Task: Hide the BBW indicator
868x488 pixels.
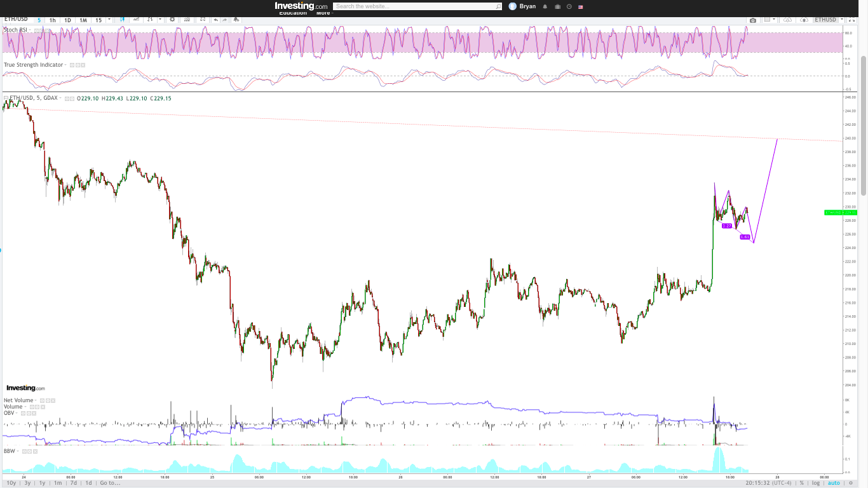Action: [24, 451]
